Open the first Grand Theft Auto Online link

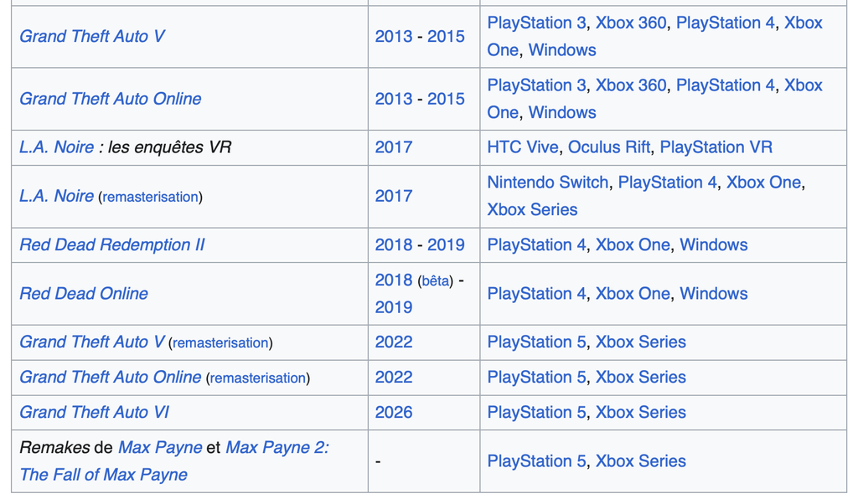point(111,99)
